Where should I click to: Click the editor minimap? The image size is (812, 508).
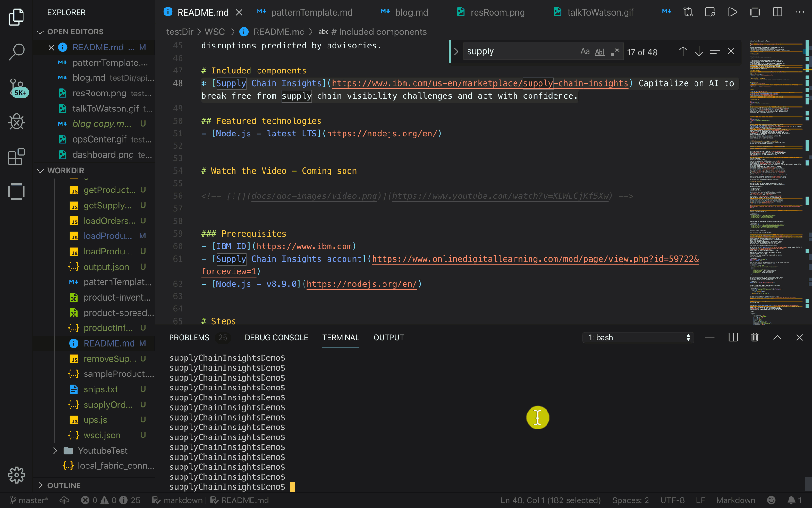[776, 183]
